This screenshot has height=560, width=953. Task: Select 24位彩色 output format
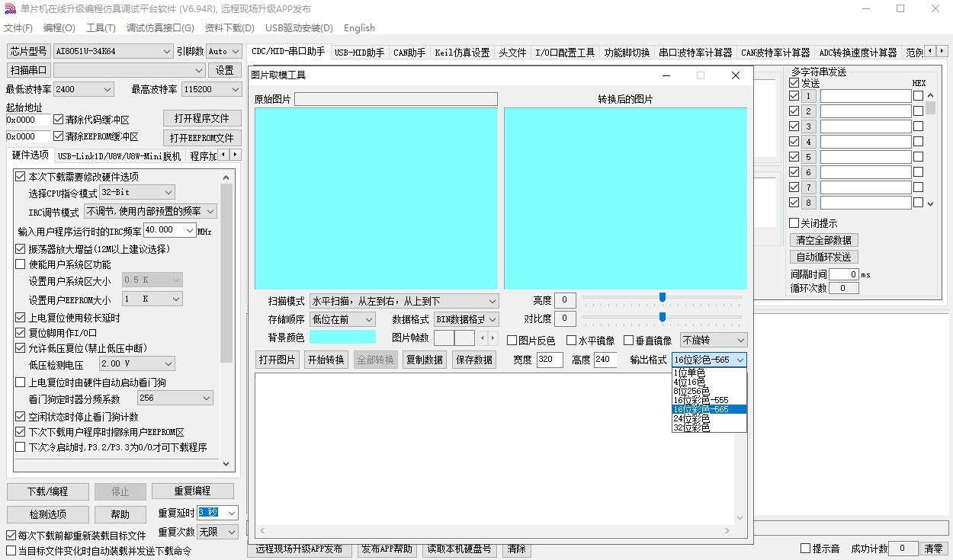(x=709, y=418)
